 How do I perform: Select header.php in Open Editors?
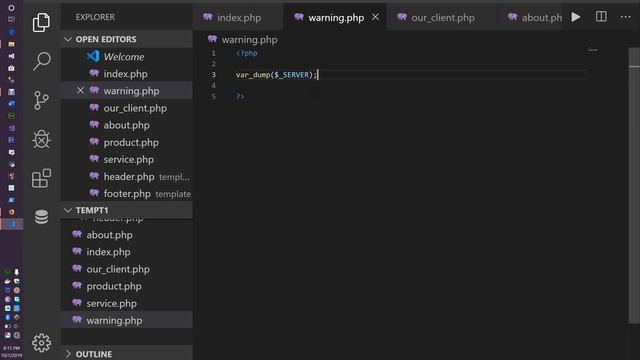pos(127,177)
